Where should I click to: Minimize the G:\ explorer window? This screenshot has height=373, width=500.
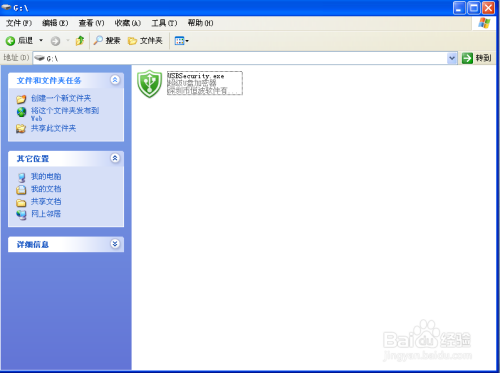459,7
